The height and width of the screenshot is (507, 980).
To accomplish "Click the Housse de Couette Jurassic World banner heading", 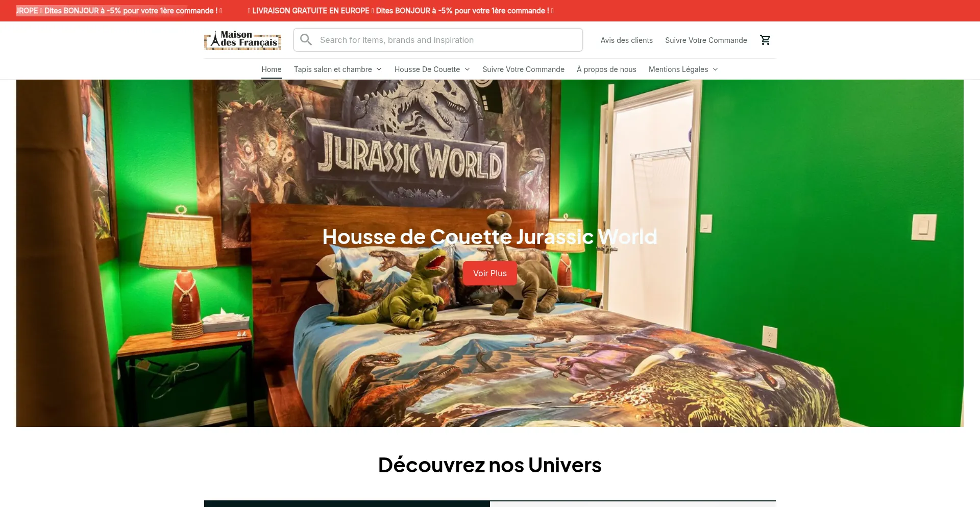I will coord(489,236).
